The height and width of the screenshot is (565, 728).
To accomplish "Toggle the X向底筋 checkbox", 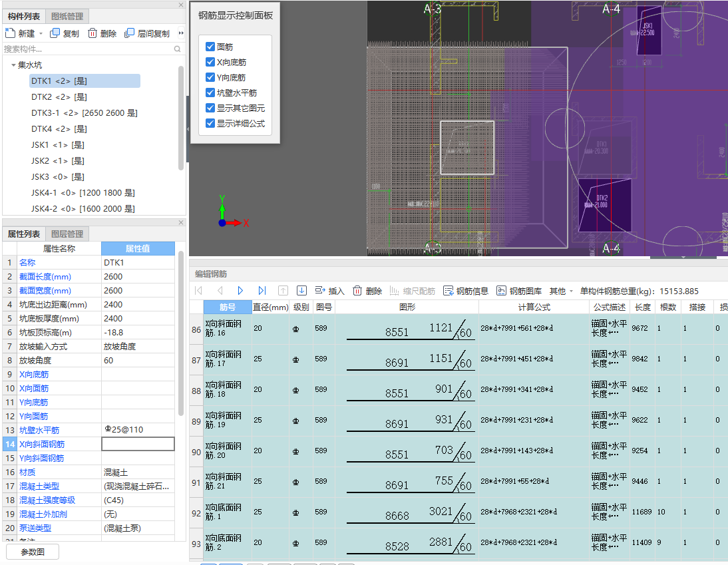I will click(210, 62).
